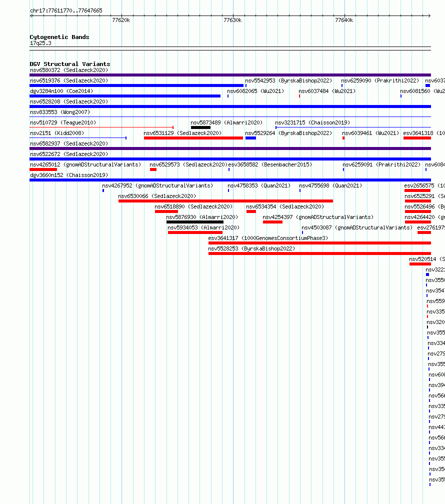
Task: Click nsv4503087 (gnomADStructuralVariants) label
Action: [x=357, y=227]
